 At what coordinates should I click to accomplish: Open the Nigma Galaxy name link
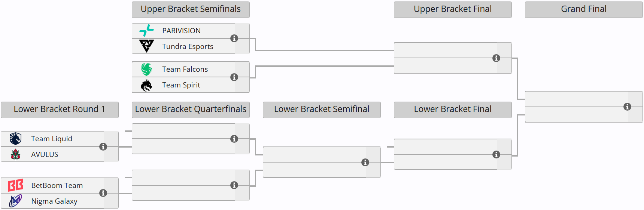point(54,201)
